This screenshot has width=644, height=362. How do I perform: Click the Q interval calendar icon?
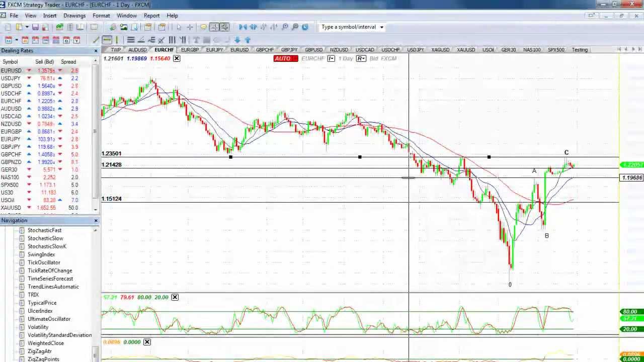[x=66, y=40]
